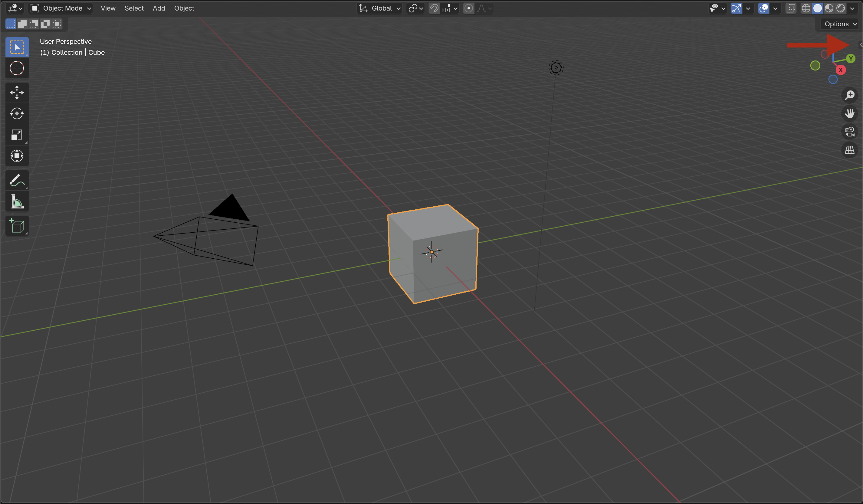
Task: Click the Y axis gizmo circle
Action: (x=851, y=59)
